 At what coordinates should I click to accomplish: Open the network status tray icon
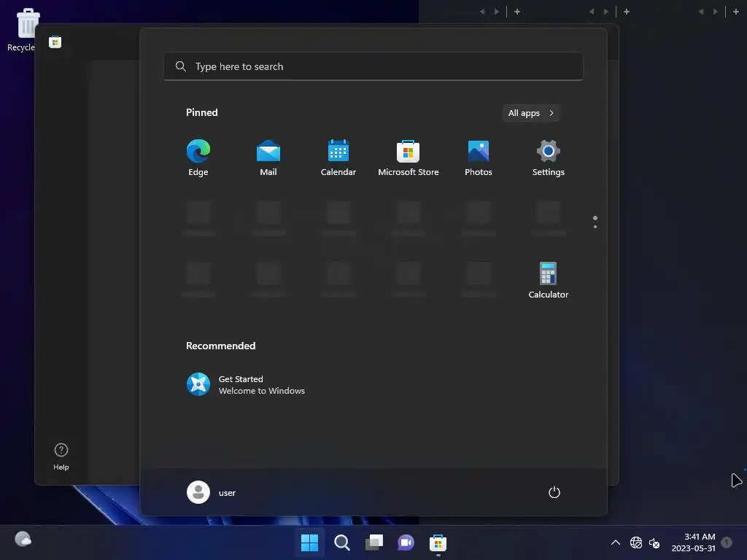pos(636,542)
